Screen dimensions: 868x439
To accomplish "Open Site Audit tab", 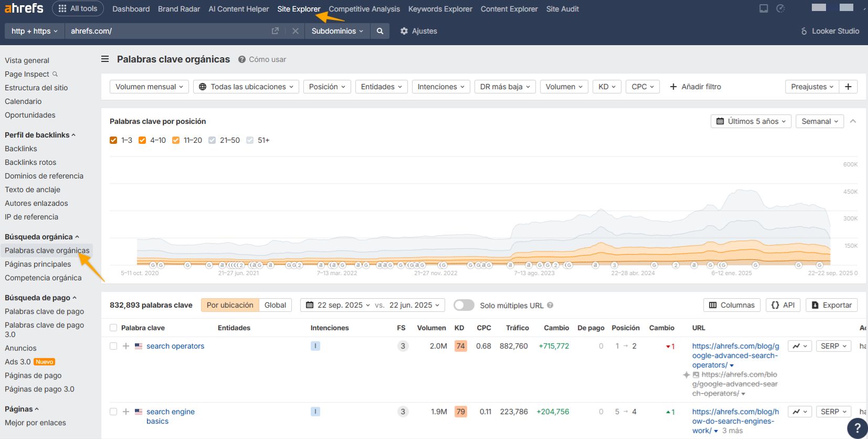I will 563,9.
